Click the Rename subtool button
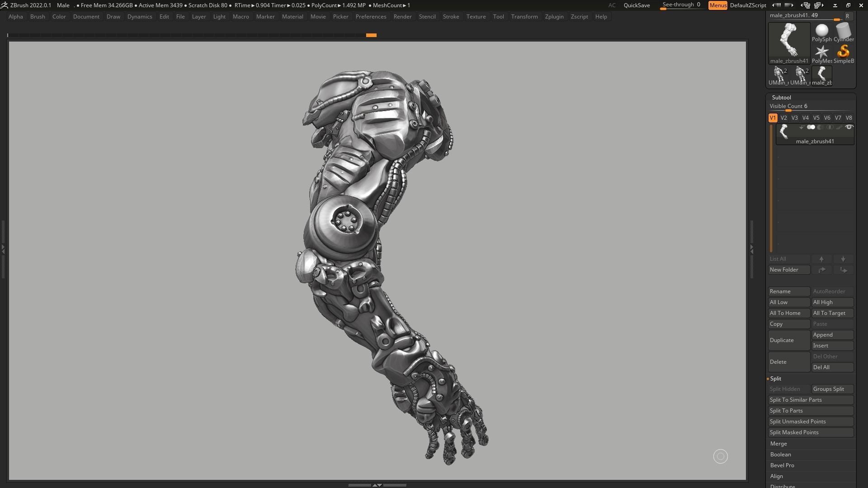868x488 pixels. click(789, 291)
